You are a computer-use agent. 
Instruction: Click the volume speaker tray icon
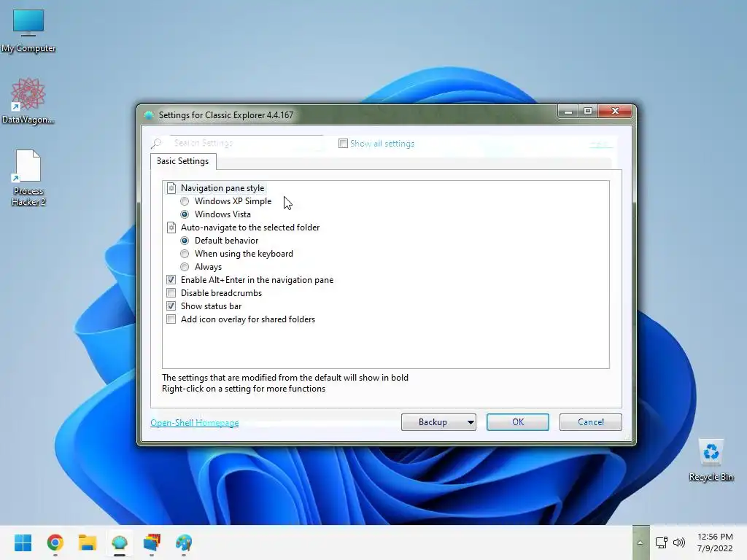(x=679, y=542)
